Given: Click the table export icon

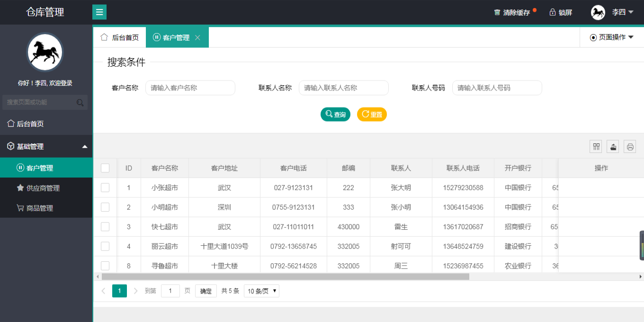Looking at the screenshot, I should pyautogui.click(x=613, y=147).
